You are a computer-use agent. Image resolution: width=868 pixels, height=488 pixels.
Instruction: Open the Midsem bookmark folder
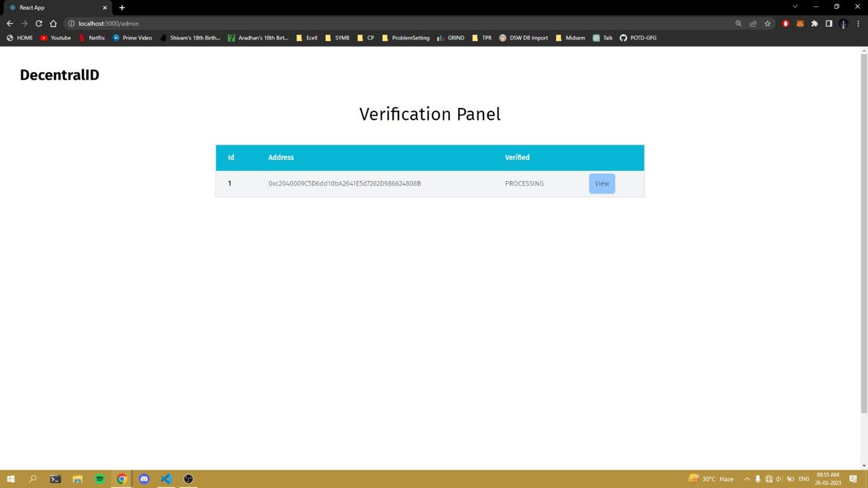click(570, 37)
